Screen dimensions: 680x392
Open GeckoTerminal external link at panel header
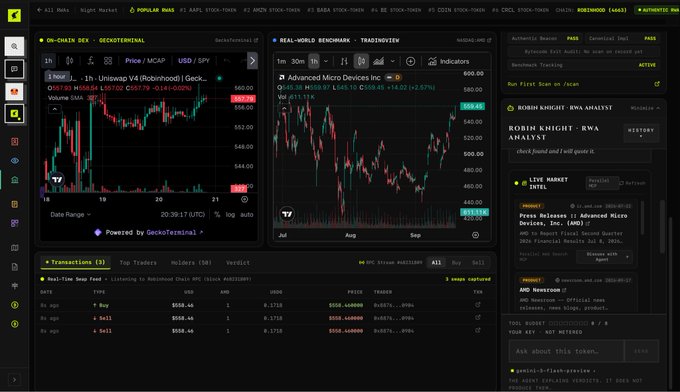point(236,40)
